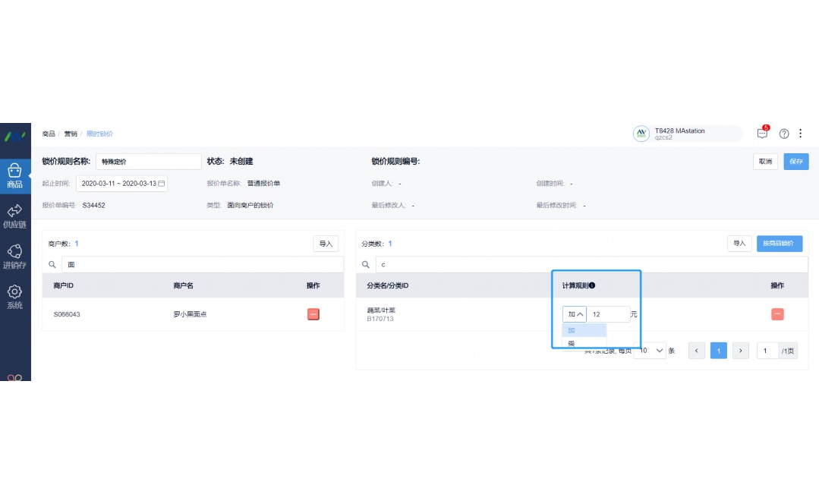Open the three-dot more options icon

801,134
